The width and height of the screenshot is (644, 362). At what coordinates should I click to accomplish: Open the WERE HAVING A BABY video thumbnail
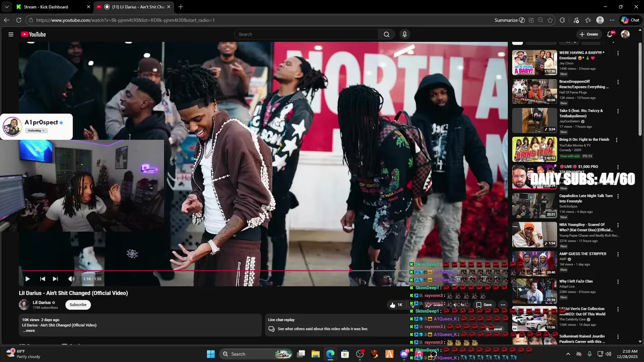[534, 62]
